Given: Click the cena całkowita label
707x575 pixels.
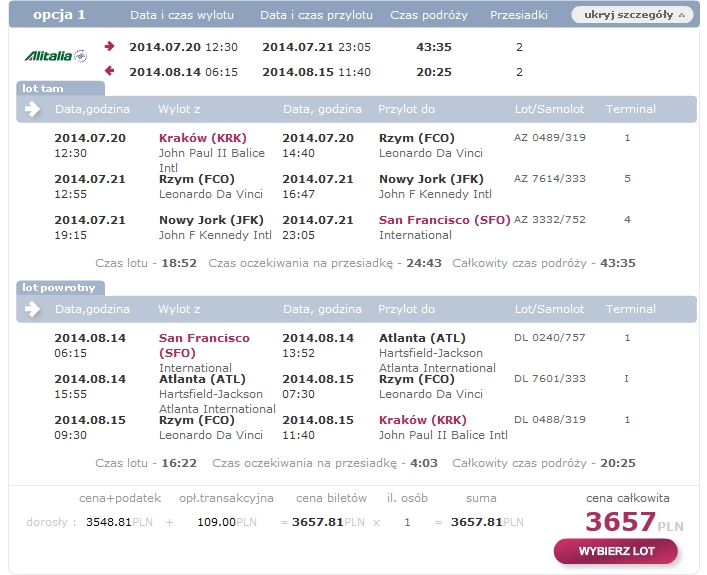Looking at the screenshot, I should tap(628, 498).
